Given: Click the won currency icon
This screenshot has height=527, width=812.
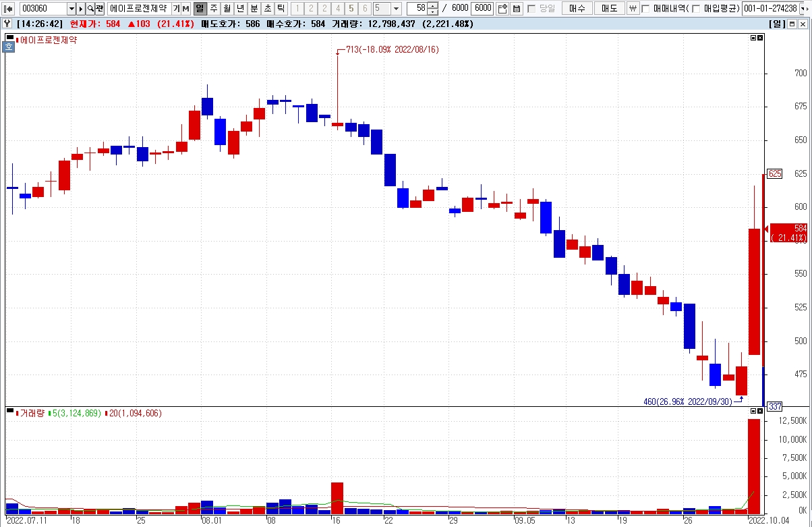Looking at the screenshot, I should (x=633, y=9).
